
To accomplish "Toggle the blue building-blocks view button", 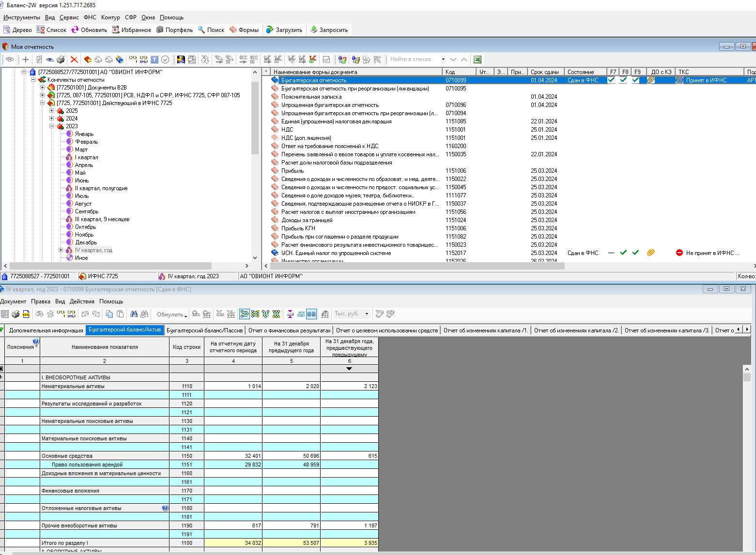I will 301,314.
